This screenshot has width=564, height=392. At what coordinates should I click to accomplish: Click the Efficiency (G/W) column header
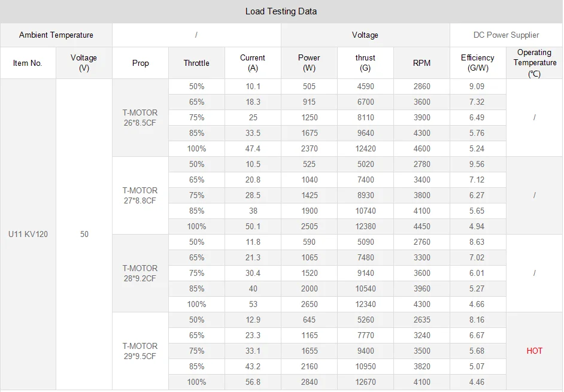[x=478, y=63]
